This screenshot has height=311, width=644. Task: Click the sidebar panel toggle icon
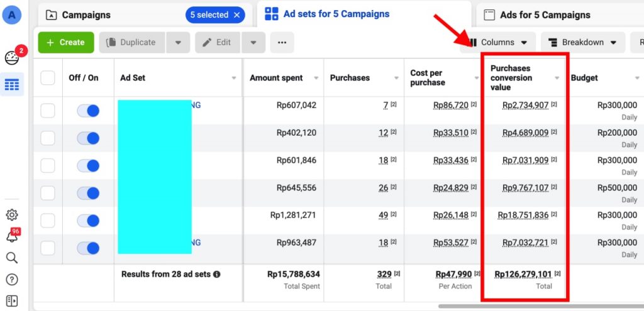12,301
